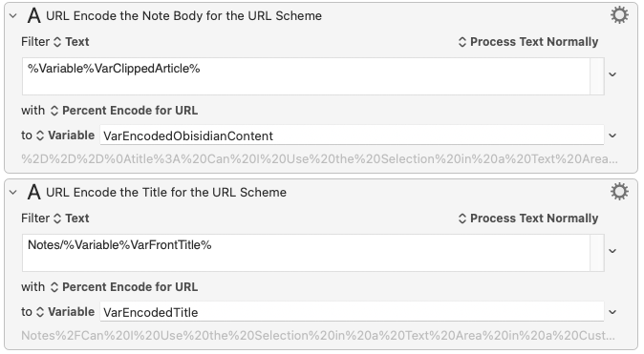Open variable list beside VarEncodedTitle
Image resolution: width=644 pixels, height=354 pixels.
612,312
